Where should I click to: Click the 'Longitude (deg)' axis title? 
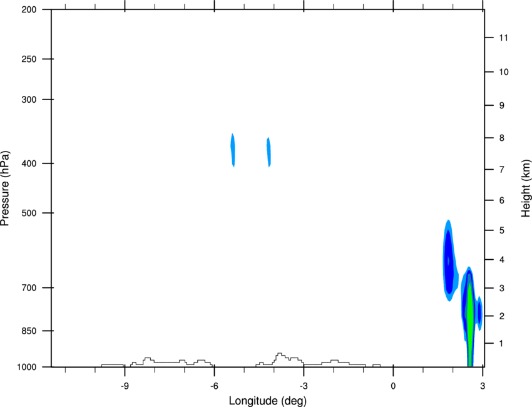pyautogui.click(x=268, y=401)
